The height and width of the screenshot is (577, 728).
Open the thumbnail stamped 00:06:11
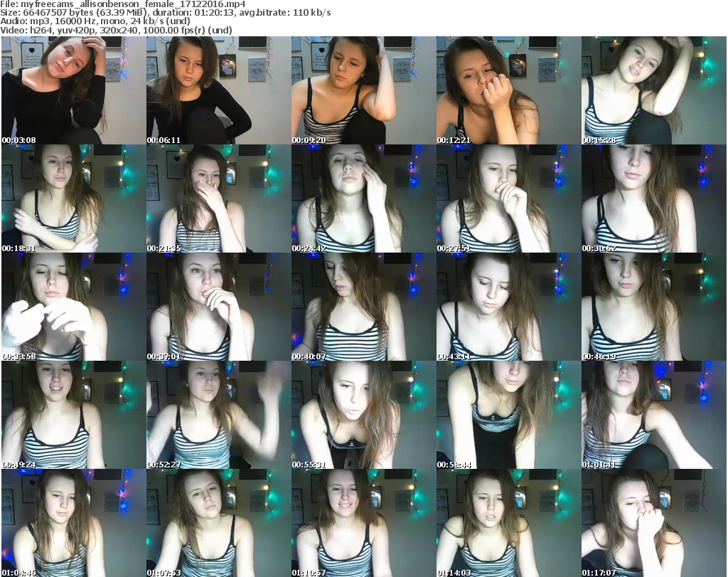[x=219, y=90]
